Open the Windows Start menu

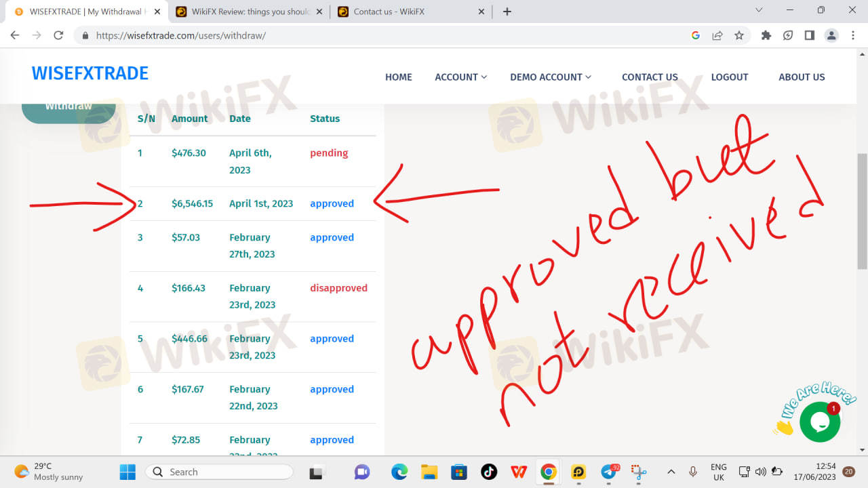[127, 472]
